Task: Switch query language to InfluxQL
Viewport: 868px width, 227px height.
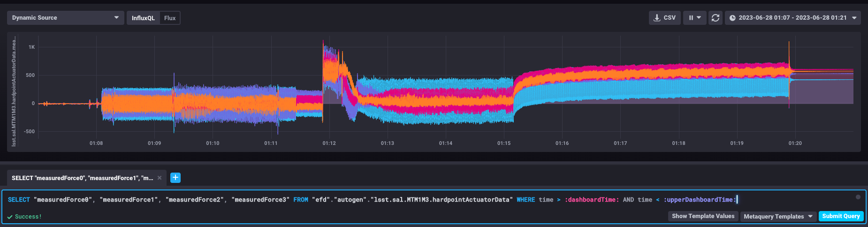Action: pos(143,18)
